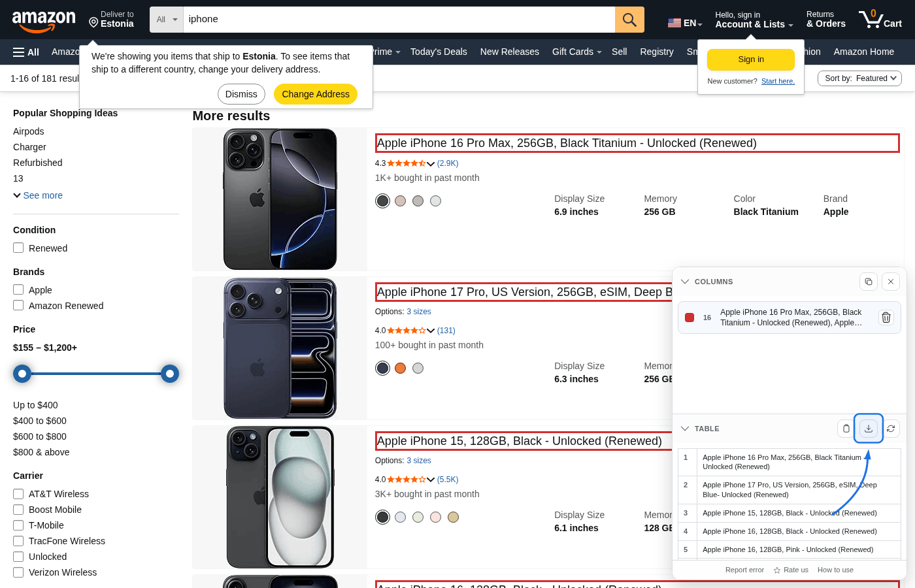Open the shopping cart
915x588 pixels.
[x=880, y=20]
